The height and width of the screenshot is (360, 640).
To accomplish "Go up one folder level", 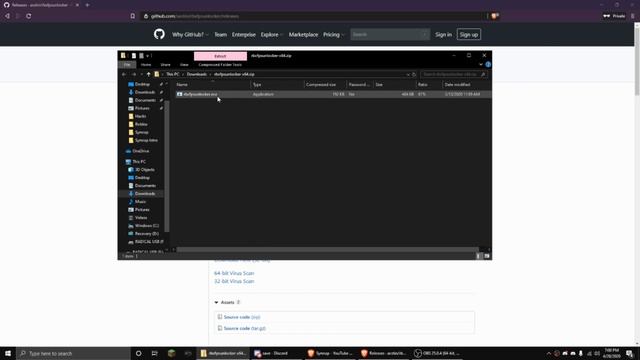I will coord(149,74).
